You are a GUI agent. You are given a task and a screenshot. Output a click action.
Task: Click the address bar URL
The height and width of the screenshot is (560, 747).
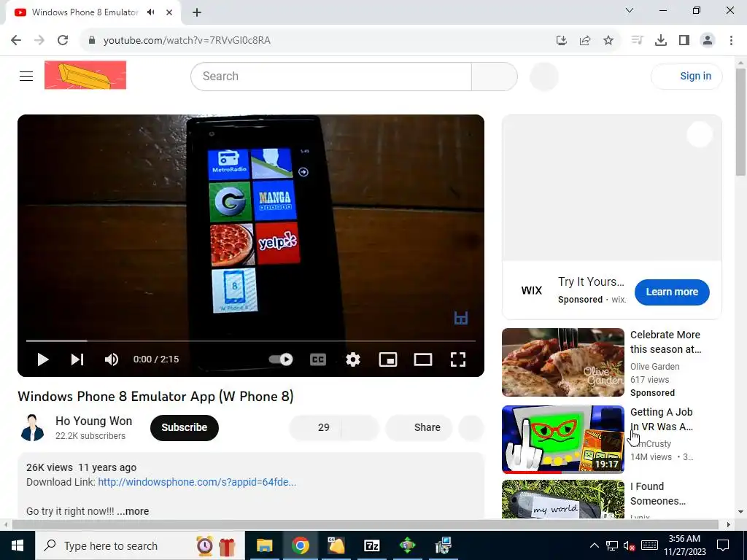pyautogui.click(x=187, y=41)
